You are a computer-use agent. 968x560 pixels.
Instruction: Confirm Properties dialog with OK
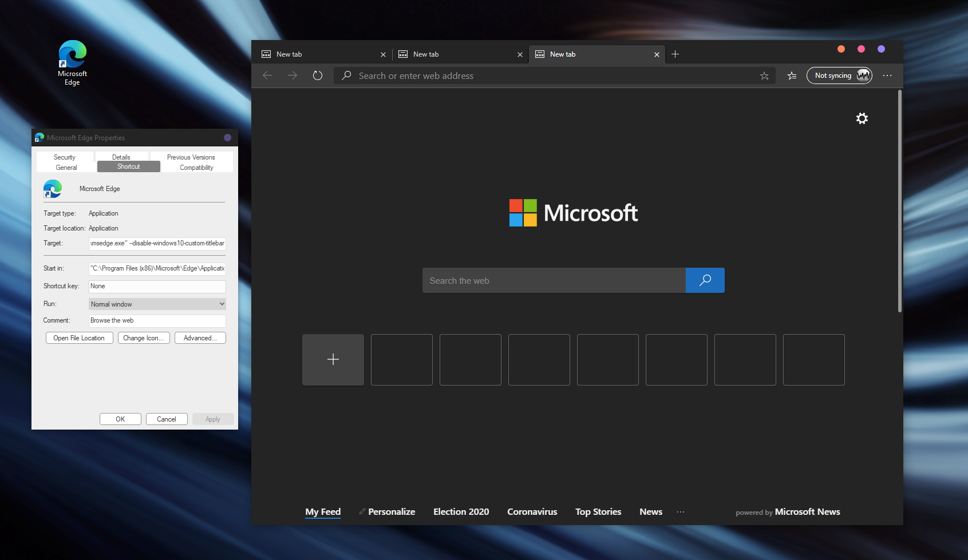120,419
